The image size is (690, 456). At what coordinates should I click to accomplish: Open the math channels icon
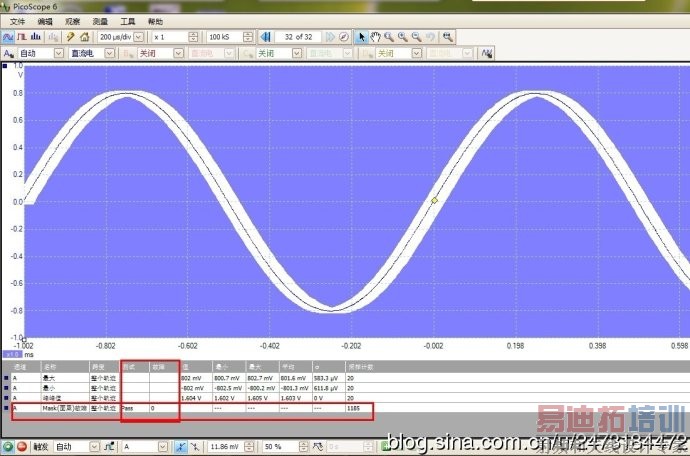click(486, 53)
